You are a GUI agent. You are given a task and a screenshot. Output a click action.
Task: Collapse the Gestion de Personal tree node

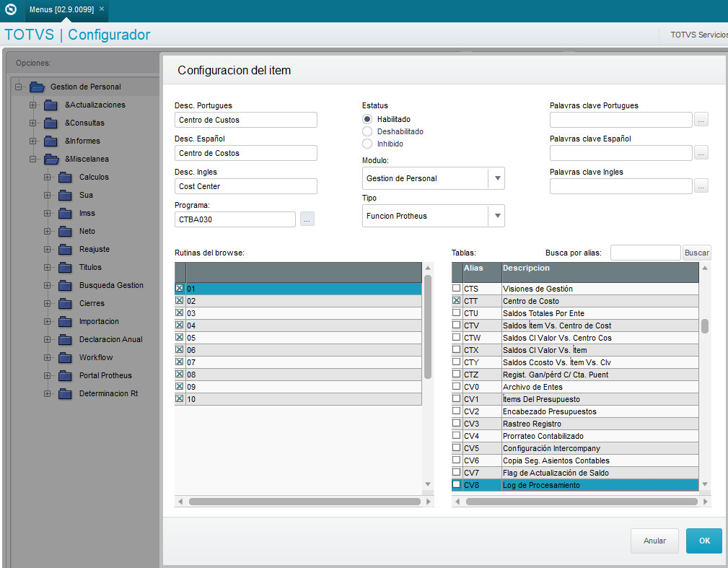pos(19,87)
